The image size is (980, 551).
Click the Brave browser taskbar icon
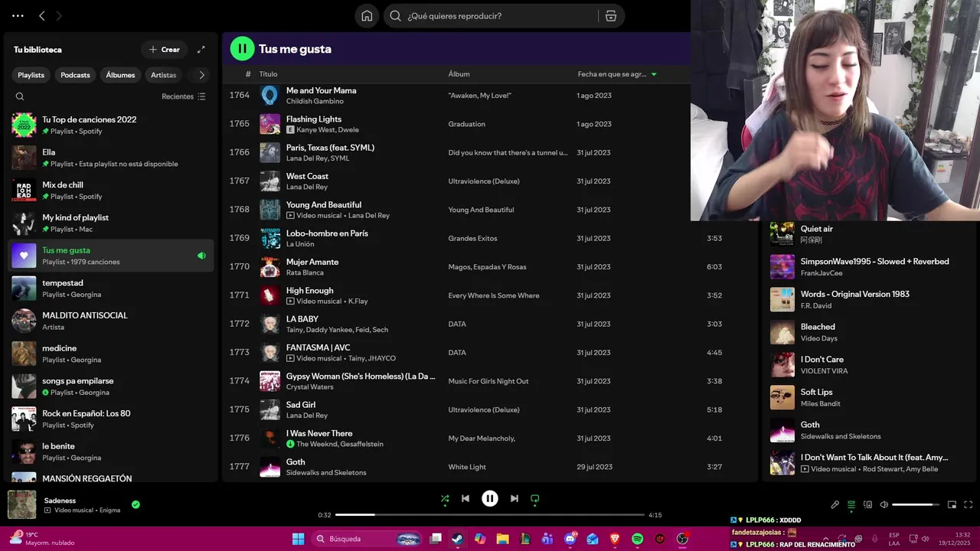coord(615,539)
